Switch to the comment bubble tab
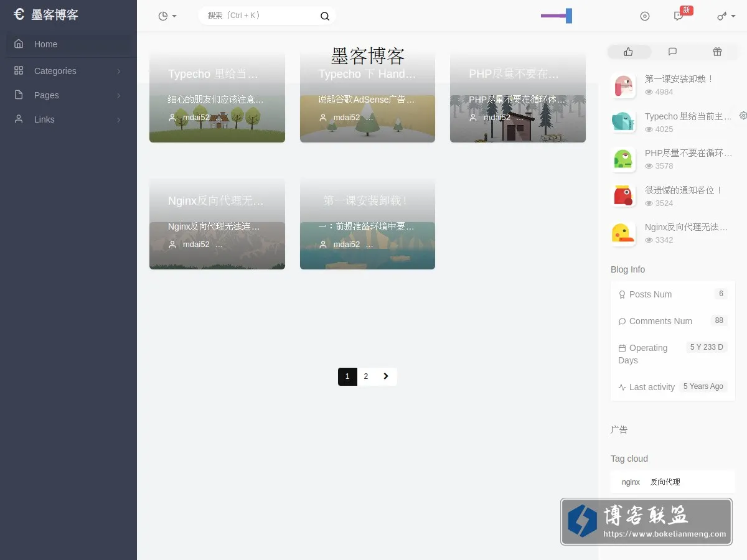 point(672,52)
